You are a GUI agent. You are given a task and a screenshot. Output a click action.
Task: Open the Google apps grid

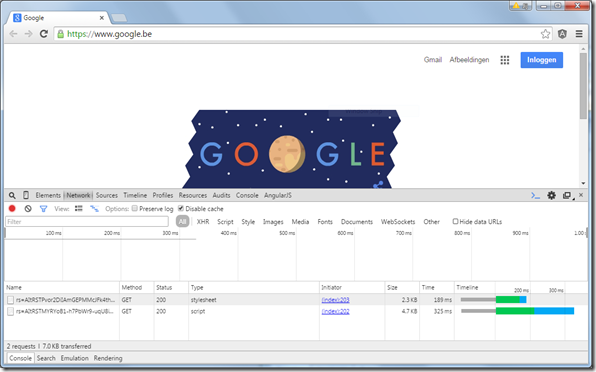504,60
